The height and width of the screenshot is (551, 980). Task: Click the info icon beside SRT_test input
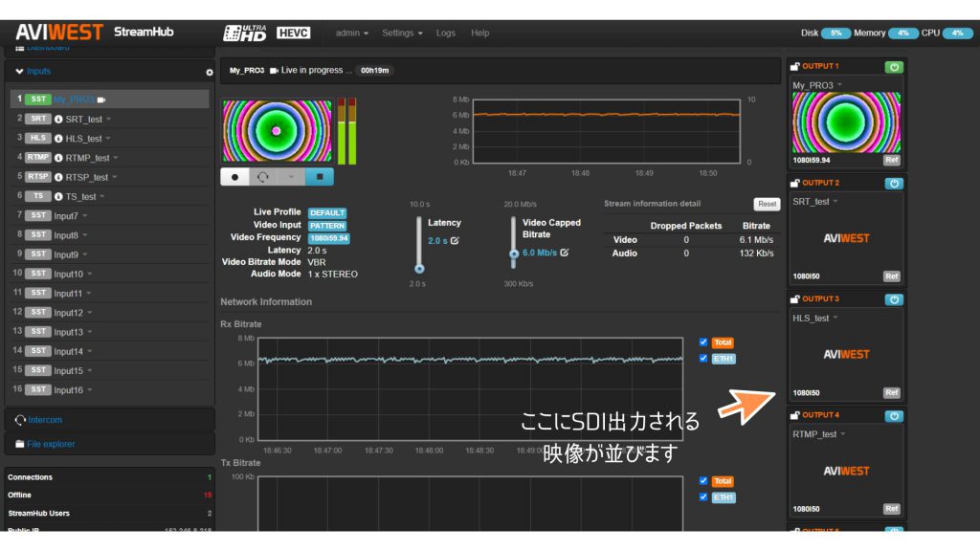[x=58, y=120]
